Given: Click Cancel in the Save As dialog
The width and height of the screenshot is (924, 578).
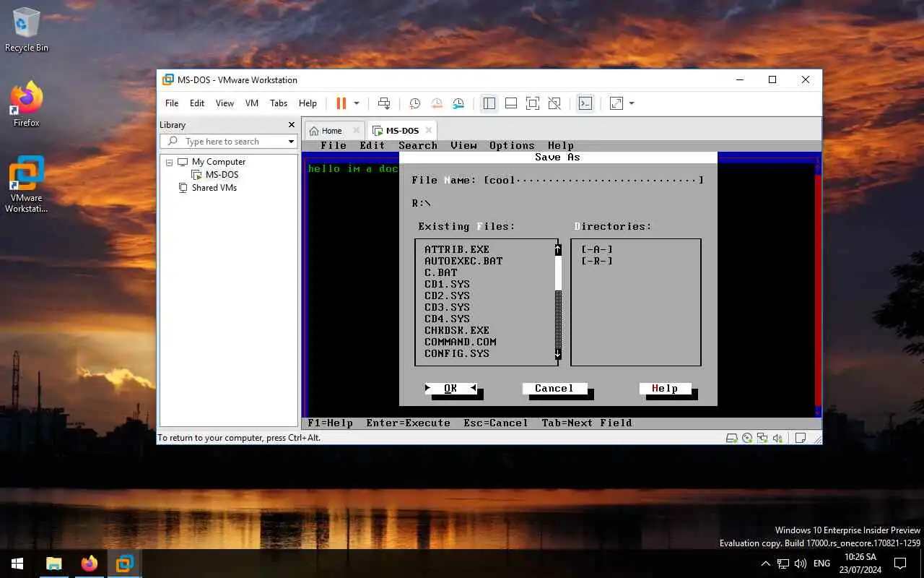Looking at the screenshot, I should pyautogui.click(x=554, y=388).
